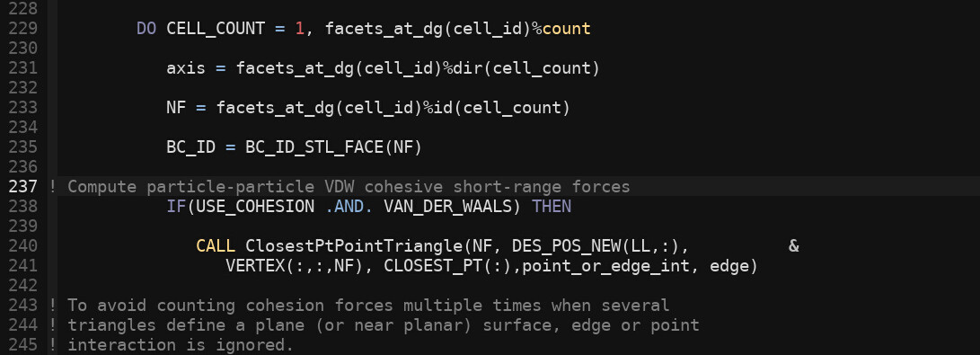
Task: Click the axis variable assignment
Action: point(186,68)
